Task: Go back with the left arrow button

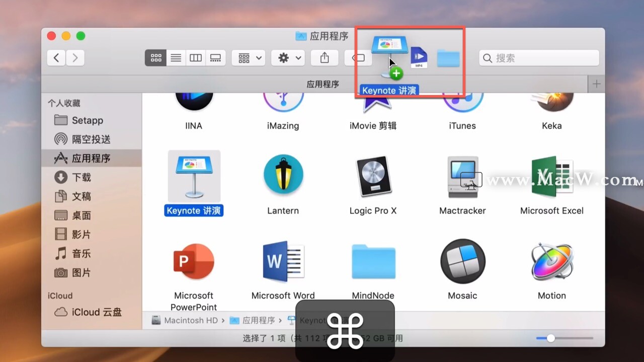Action: (56, 58)
